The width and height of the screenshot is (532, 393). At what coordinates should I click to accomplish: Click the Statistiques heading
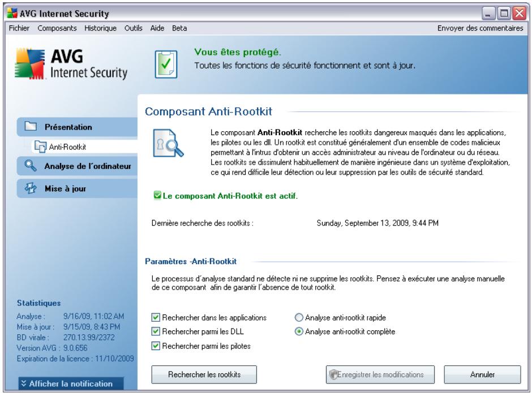[x=38, y=303]
